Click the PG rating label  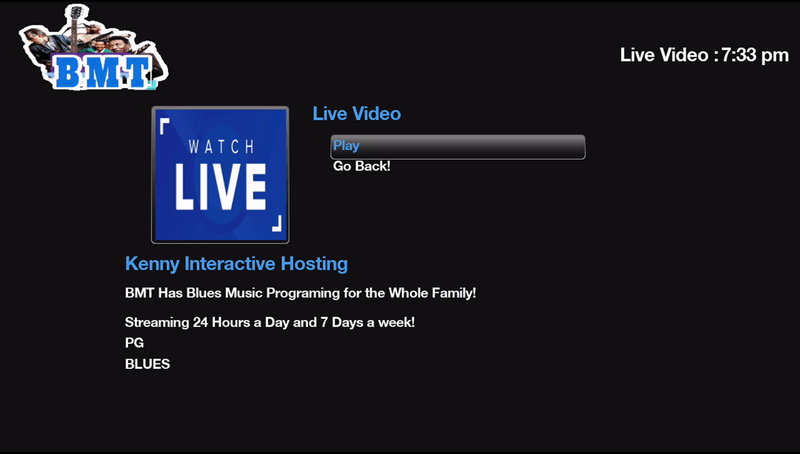(134, 343)
